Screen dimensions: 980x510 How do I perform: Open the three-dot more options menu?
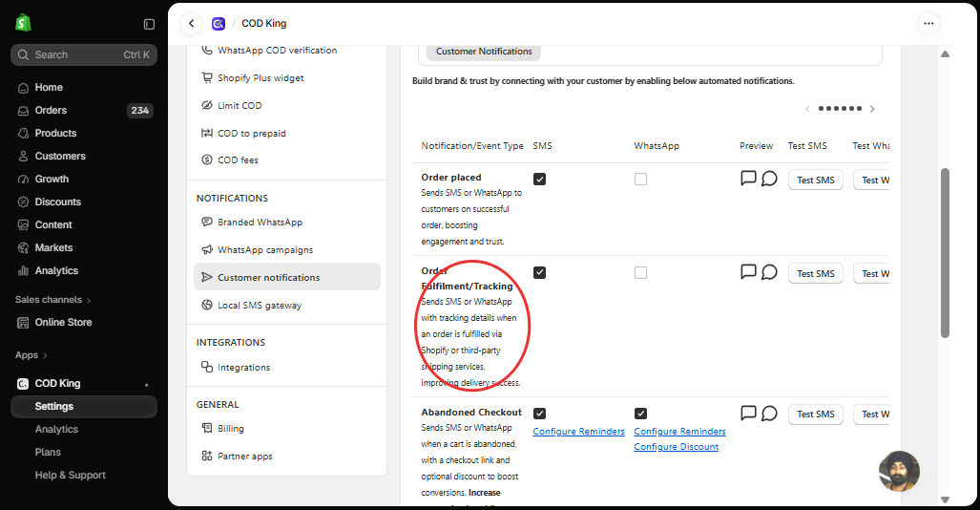point(928,23)
